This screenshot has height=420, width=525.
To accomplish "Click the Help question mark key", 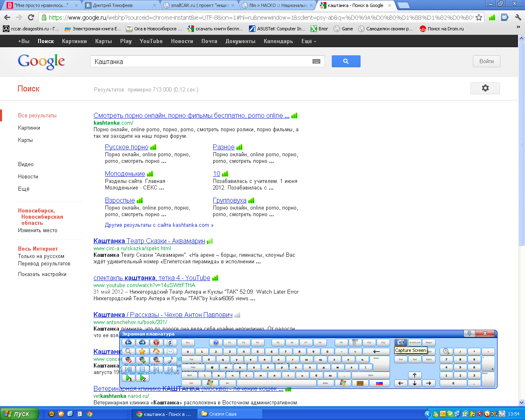I will click(x=216, y=342).
